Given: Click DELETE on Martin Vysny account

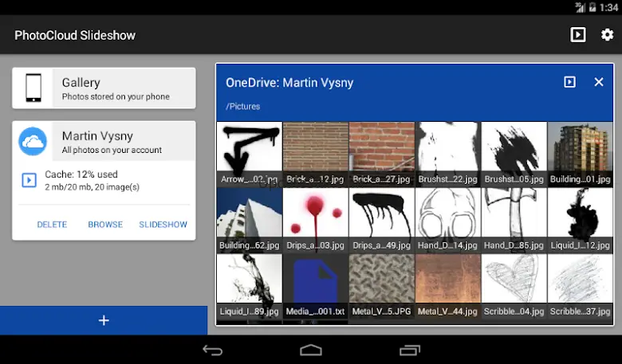Looking at the screenshot, I should click(x=52, y=225).
